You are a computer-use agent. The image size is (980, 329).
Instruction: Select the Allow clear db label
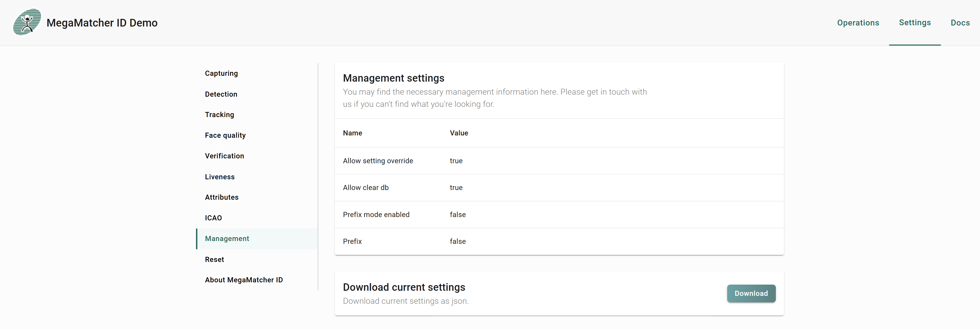366,187
